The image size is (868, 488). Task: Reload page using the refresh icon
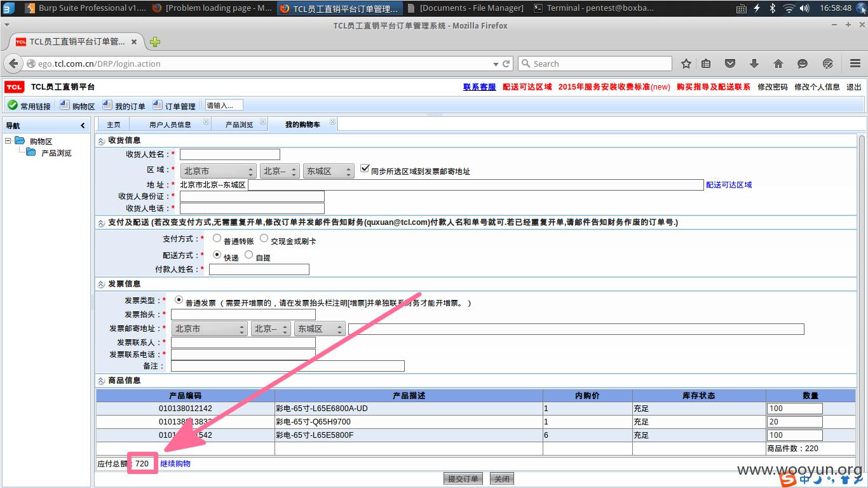tap(506, 64)
